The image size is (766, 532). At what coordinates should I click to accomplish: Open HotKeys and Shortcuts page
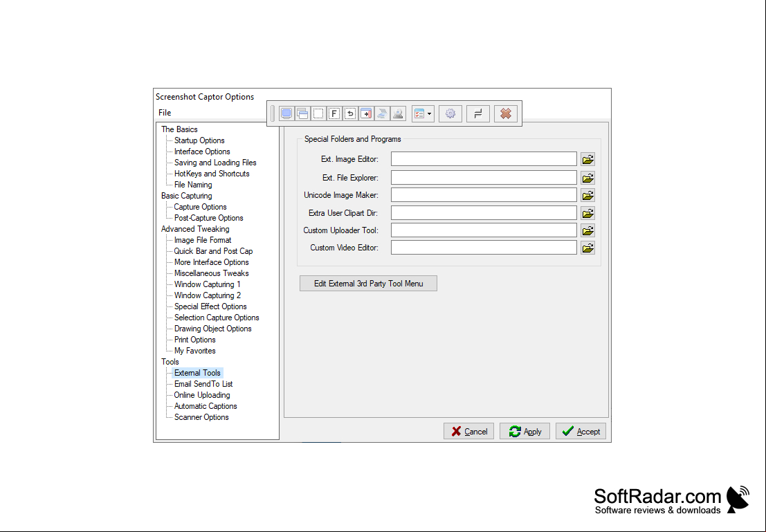pos(212,174)
